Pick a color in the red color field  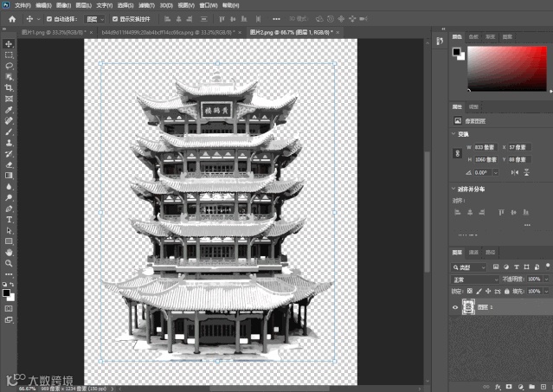(507, 68)
